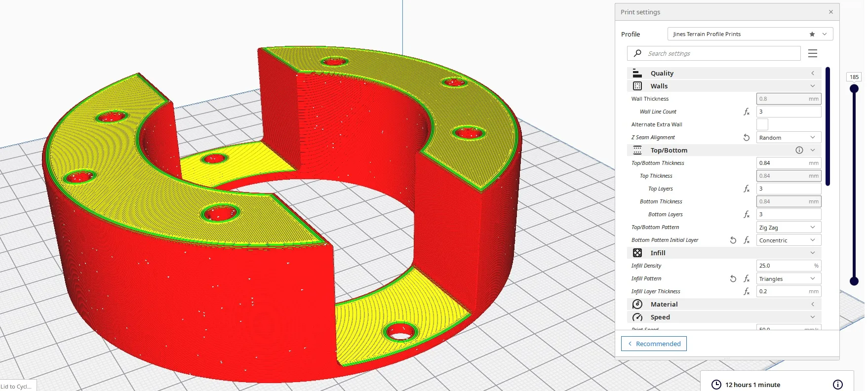The height and width of the screenshot is (391, 868).
Task: Enable the Alternate Extra Wall checkbox
Action: coord(762,124)
